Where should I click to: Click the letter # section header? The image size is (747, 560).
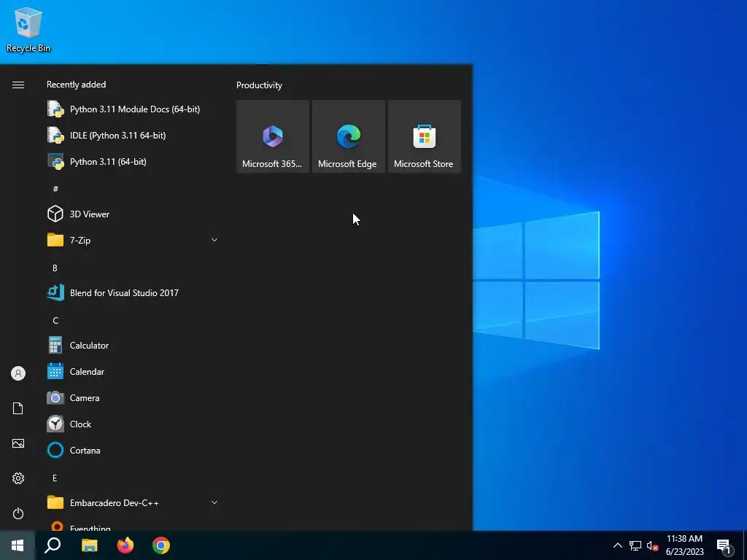(x=55, y=189)
